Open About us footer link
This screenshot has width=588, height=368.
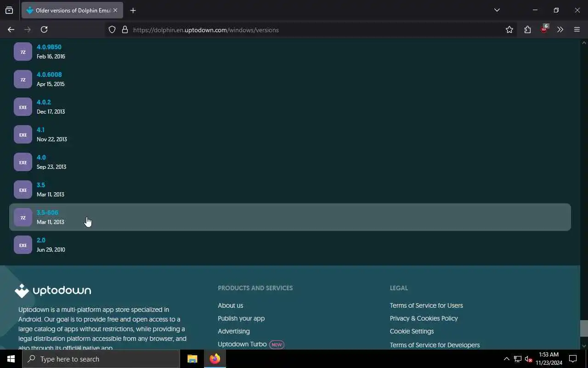[231, 305]
